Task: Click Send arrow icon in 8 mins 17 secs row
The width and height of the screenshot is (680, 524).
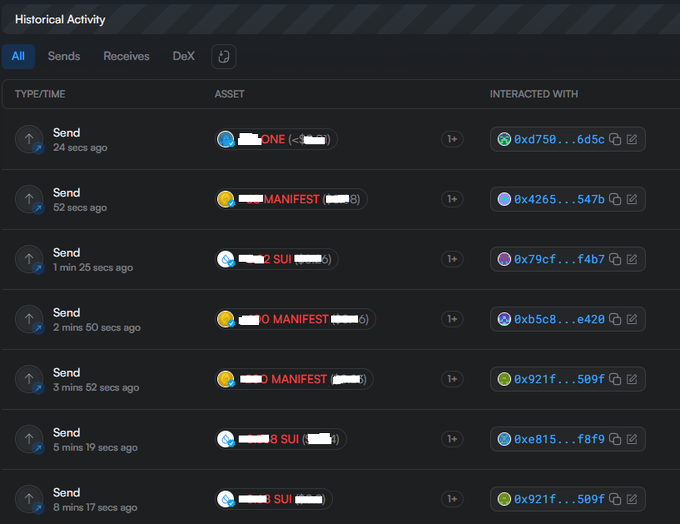Action: 29,499
